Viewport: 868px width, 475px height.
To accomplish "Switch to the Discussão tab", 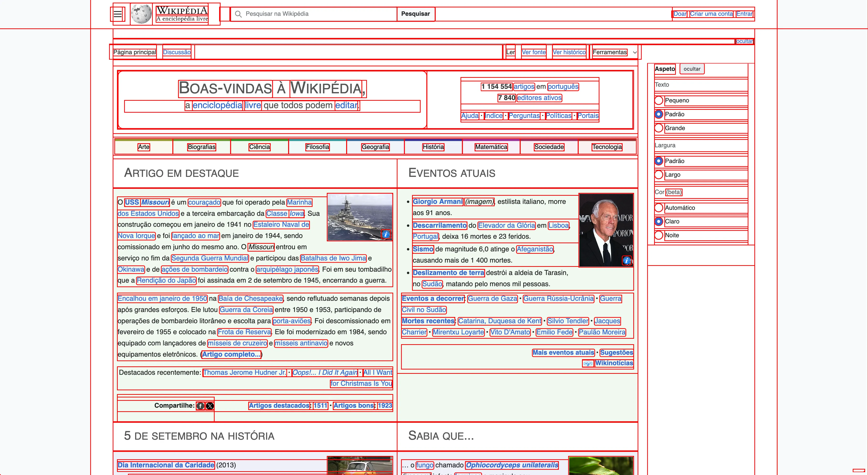I will click(177, 52).
